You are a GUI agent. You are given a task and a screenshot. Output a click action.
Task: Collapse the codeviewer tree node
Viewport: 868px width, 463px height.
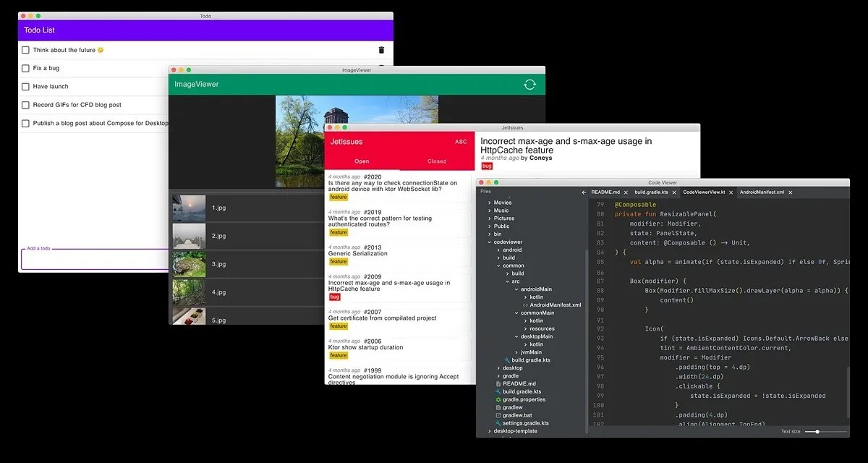pyautogui.click(x=489, y=242)
